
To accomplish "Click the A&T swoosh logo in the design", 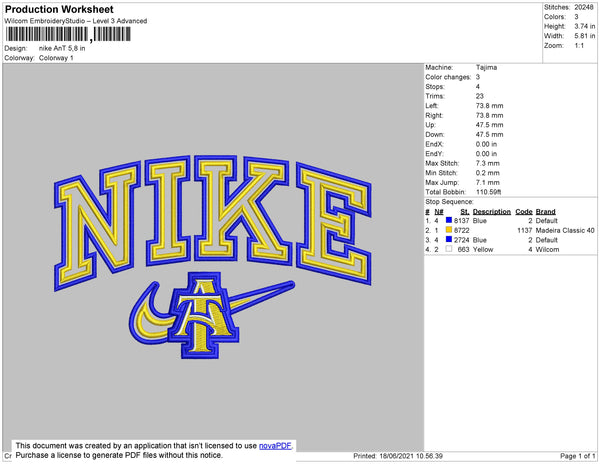I will (212, 315).
